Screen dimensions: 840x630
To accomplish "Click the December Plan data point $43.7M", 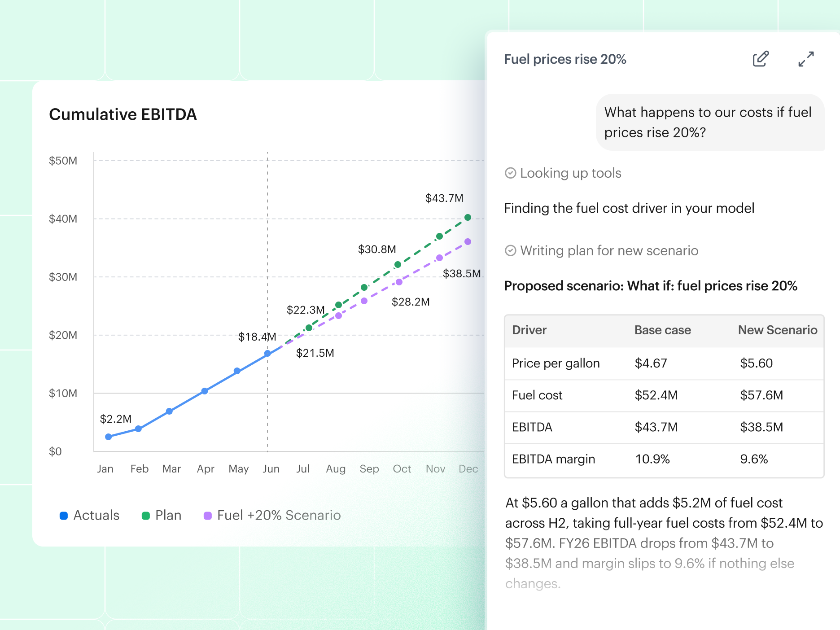I will pyautogui.click(x=468, y=218).
